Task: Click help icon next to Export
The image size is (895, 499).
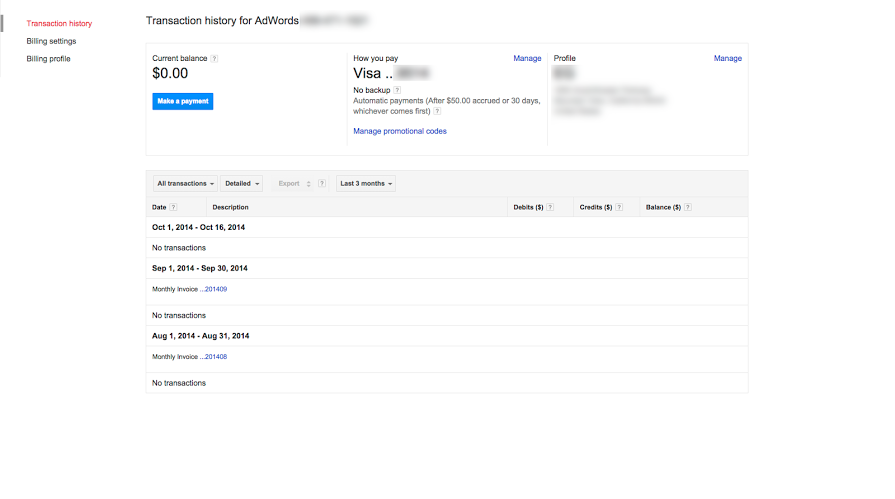Action: coord(322,183)
